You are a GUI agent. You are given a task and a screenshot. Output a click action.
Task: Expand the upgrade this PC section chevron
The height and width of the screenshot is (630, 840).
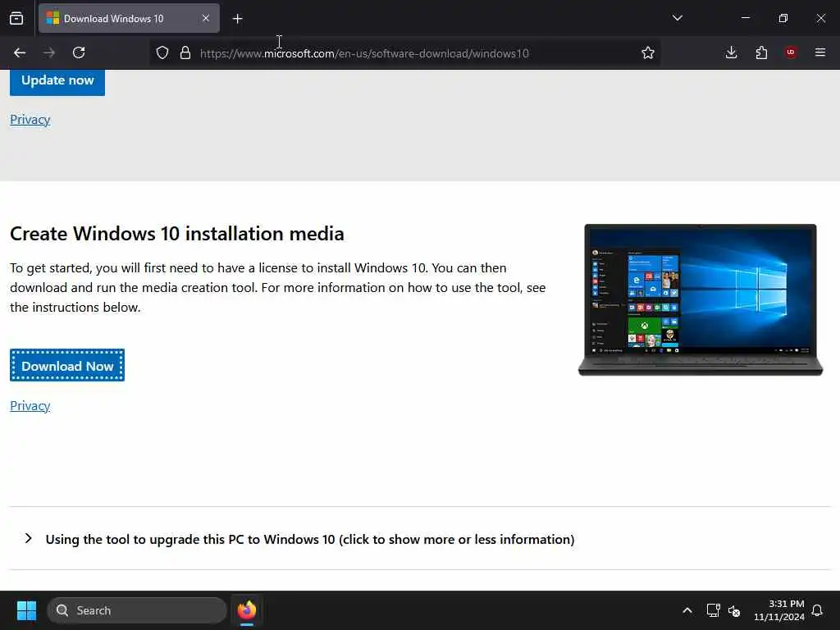tap(29, 538)
